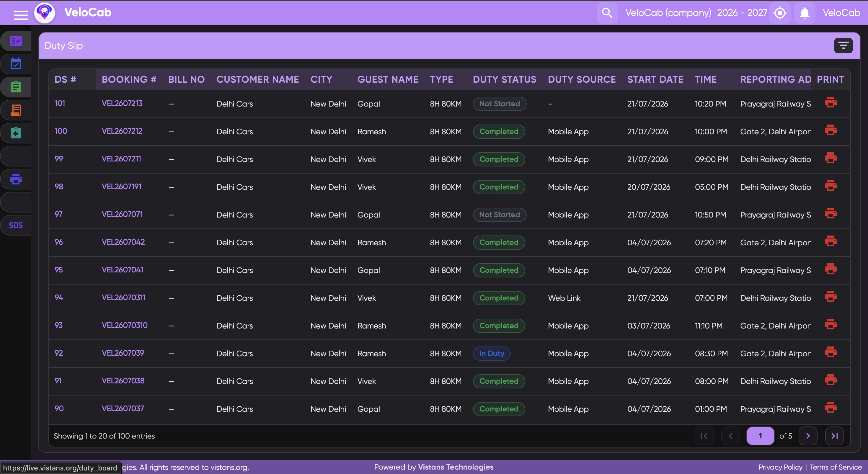Screen dimensions: 868x474
Task: Click the 11:10 PM time cell
Action: (x=709, y=326)
